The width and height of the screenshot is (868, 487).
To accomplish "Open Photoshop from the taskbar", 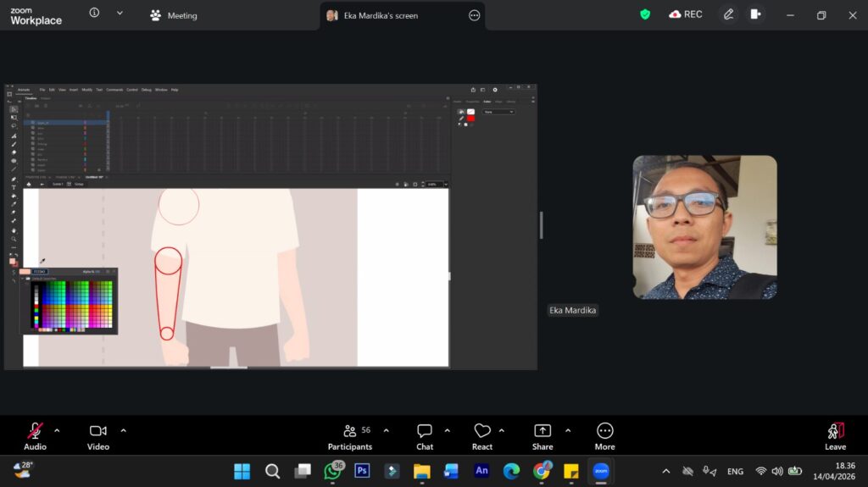I will (x=362, y=471).
